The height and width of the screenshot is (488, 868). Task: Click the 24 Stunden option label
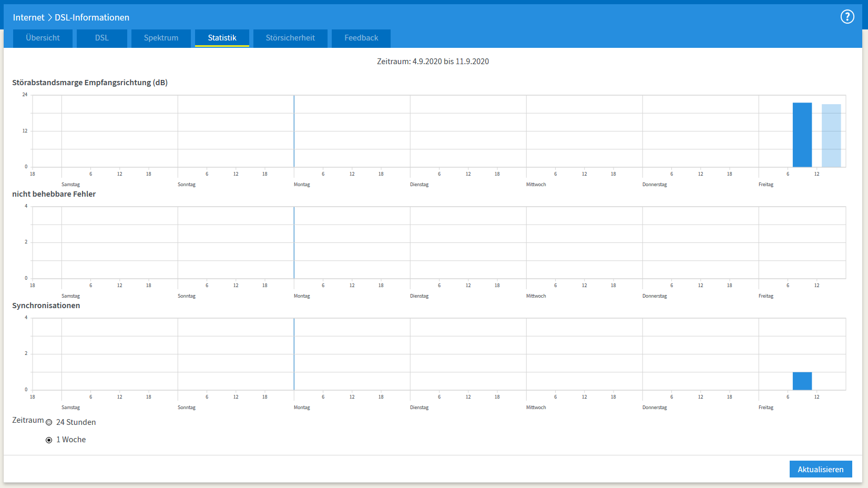click(x=76, y=422)
